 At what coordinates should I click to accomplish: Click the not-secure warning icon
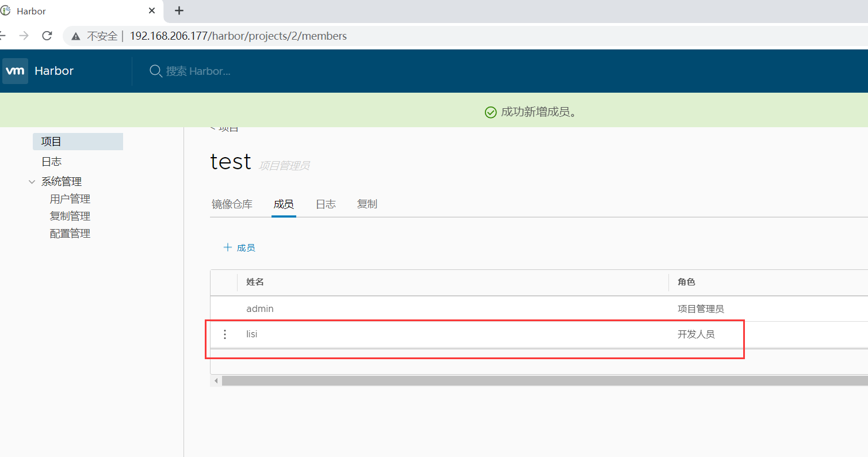click(76, 36)
